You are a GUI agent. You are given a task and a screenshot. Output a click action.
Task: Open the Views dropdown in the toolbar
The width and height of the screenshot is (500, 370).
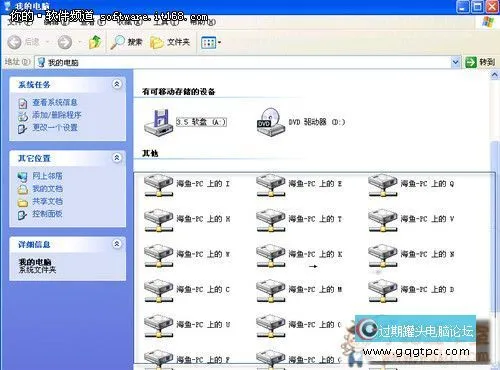(211, 42)
